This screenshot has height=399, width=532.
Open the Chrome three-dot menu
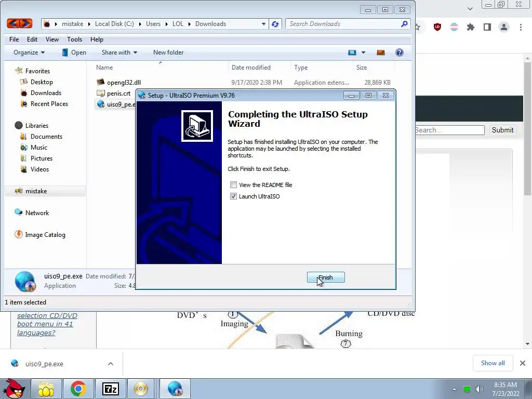(521, 27)
